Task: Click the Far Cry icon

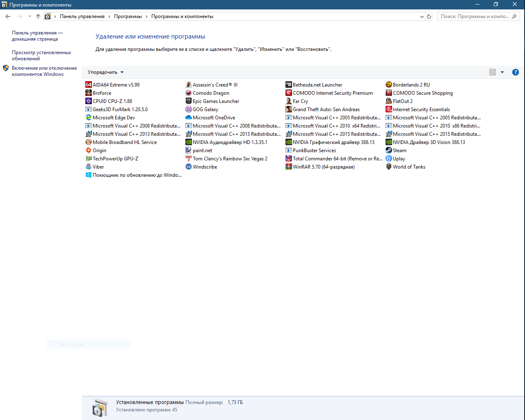Action: [289, 101]
